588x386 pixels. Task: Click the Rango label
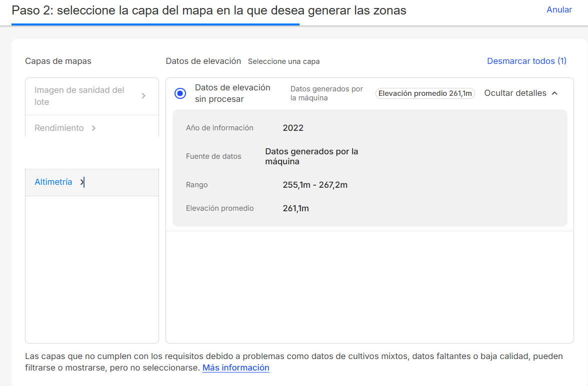point(197,185)
